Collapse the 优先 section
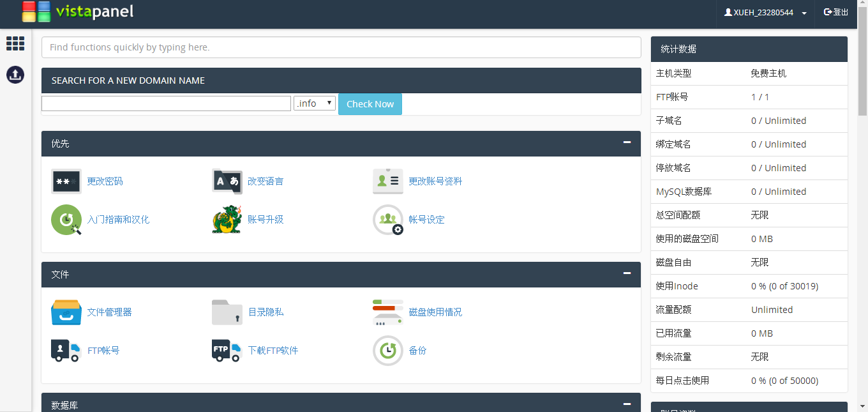The image size is (868, 412). click(x=627, y=142)
